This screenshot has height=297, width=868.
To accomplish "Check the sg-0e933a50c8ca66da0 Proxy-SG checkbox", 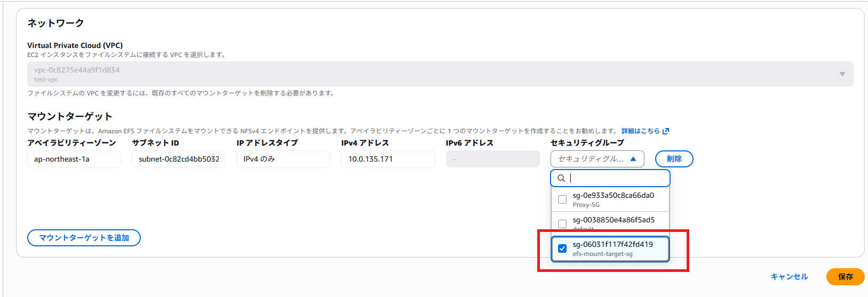I will (562, 199).
